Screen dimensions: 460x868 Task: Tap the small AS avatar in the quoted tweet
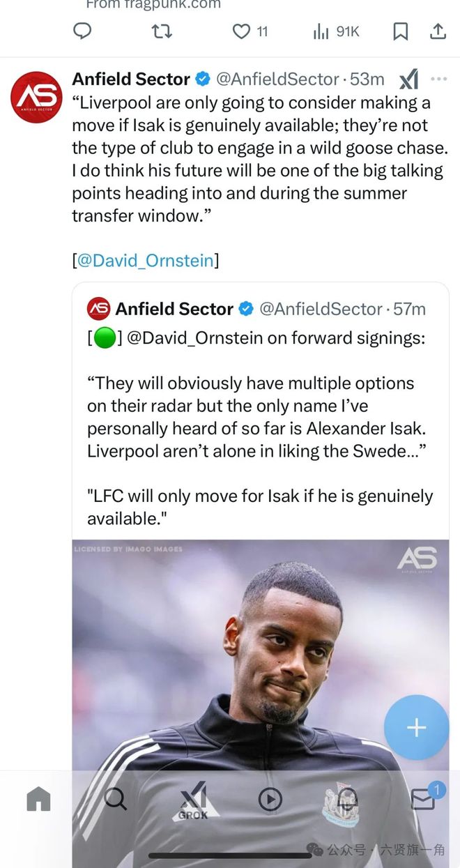coord(98,308)
